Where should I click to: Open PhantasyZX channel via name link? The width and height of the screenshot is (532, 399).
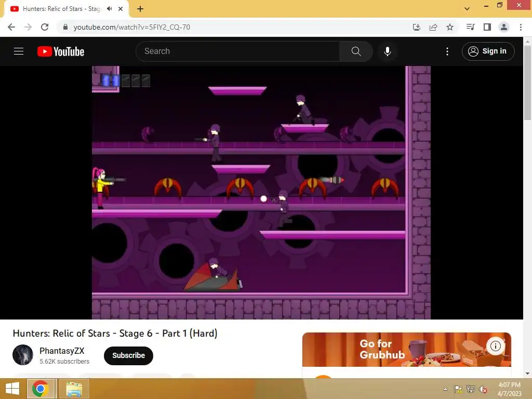[62, 351]
